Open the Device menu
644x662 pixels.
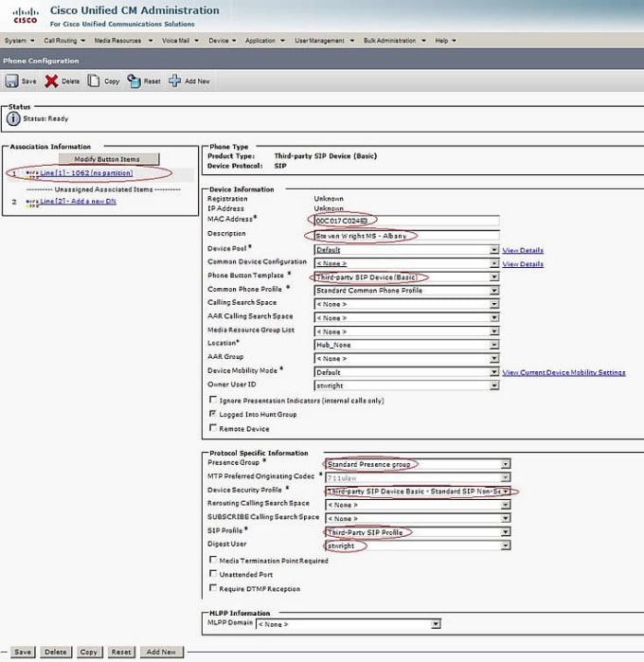click(x=223, y=41)
